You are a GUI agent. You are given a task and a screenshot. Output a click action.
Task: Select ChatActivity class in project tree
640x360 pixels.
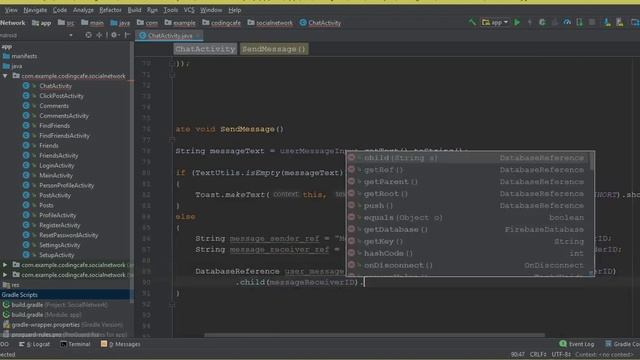tap(56, 86)
